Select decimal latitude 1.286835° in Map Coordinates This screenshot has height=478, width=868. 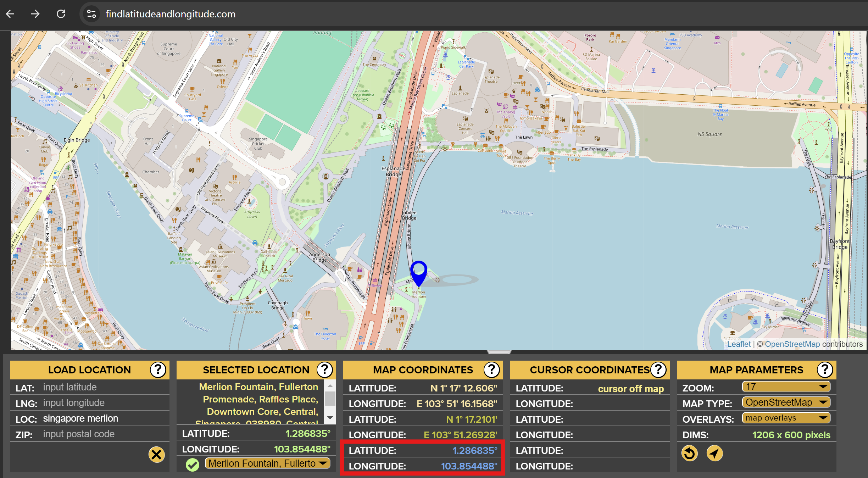[x=475, y=450]
